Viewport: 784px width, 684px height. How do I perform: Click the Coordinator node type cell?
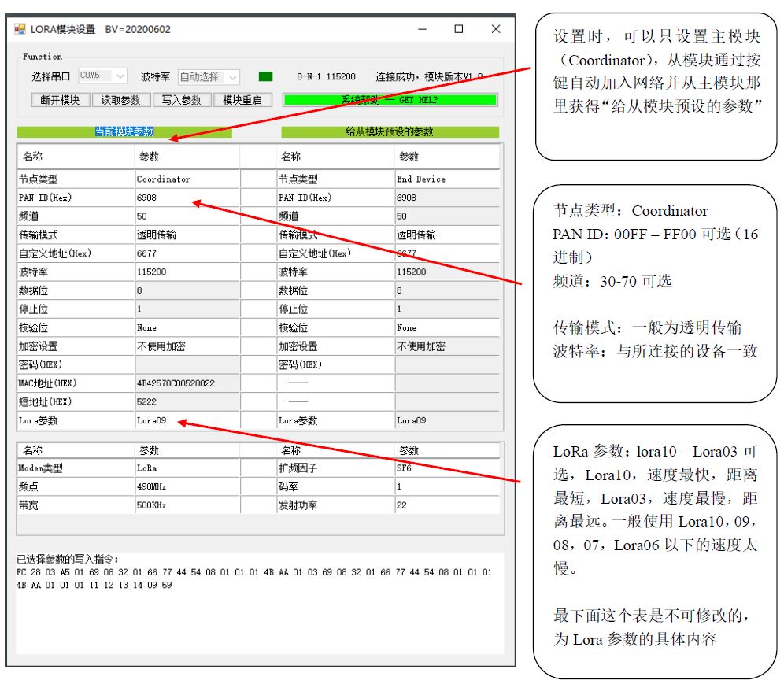[187, 179]
